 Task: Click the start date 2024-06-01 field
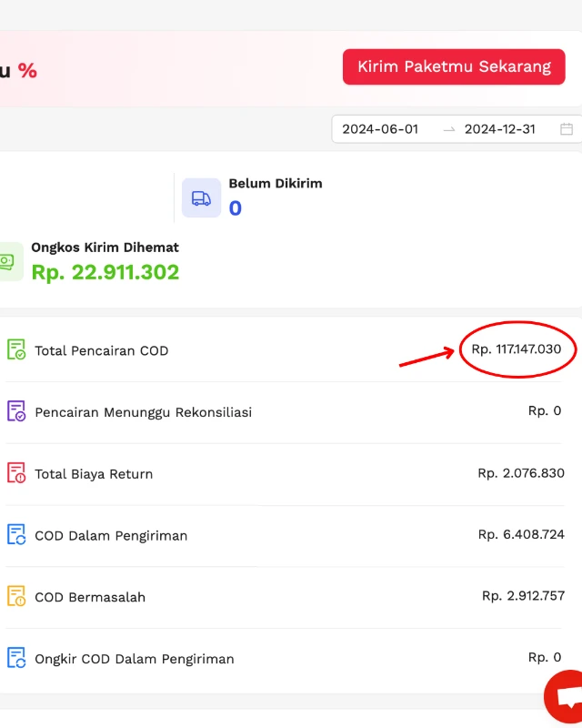coord(380,129)
